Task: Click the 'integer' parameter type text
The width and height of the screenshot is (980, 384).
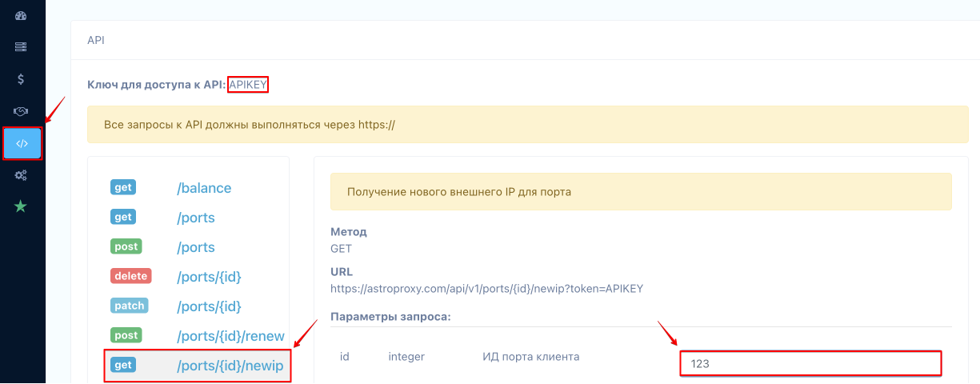Action: click(406, 357)
